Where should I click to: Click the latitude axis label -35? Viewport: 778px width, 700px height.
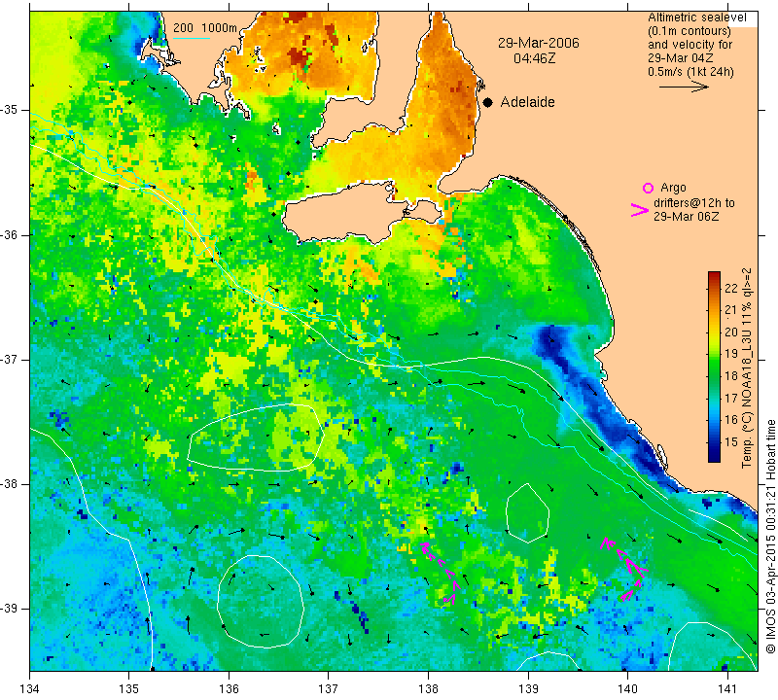[10, 110]
